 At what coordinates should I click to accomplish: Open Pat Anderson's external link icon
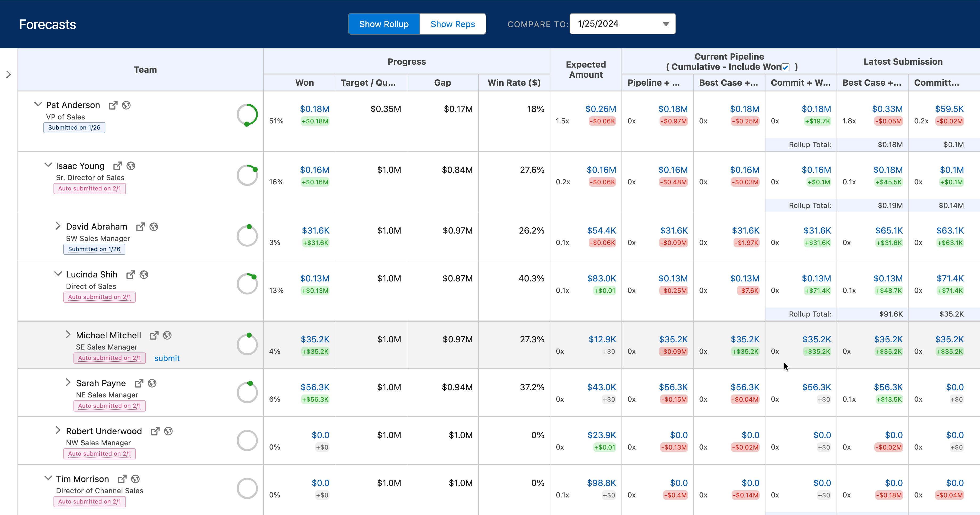[x=113, y=105]
